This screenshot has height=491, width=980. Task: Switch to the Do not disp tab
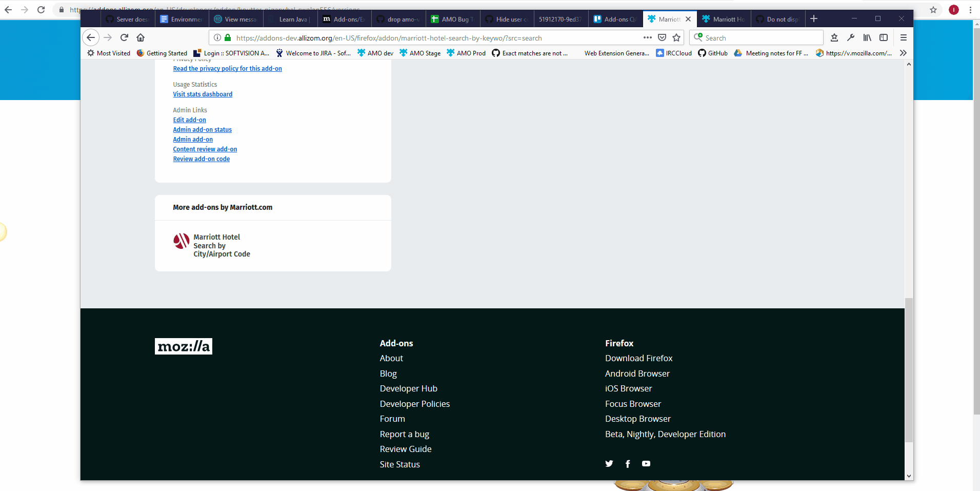[777, 19]
